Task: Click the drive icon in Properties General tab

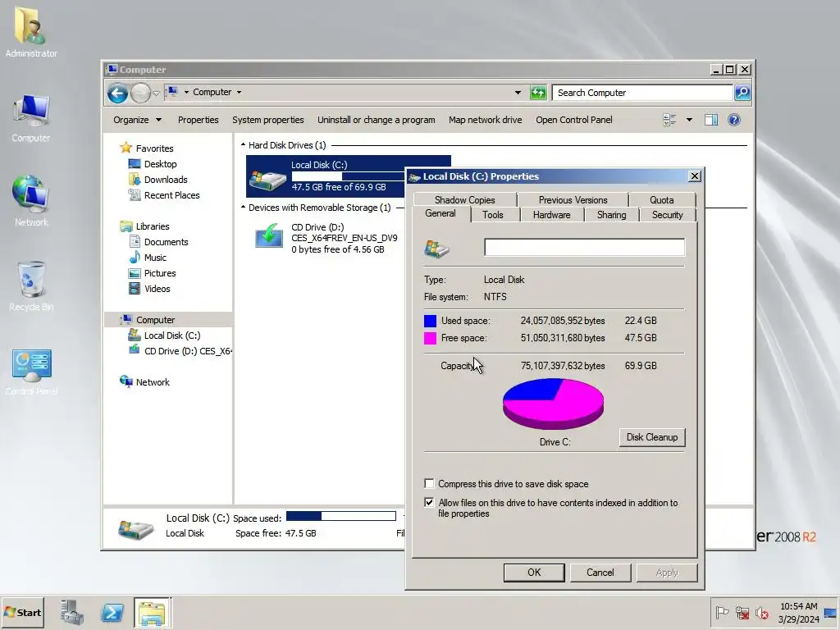Action: click(x=436, y=249)
